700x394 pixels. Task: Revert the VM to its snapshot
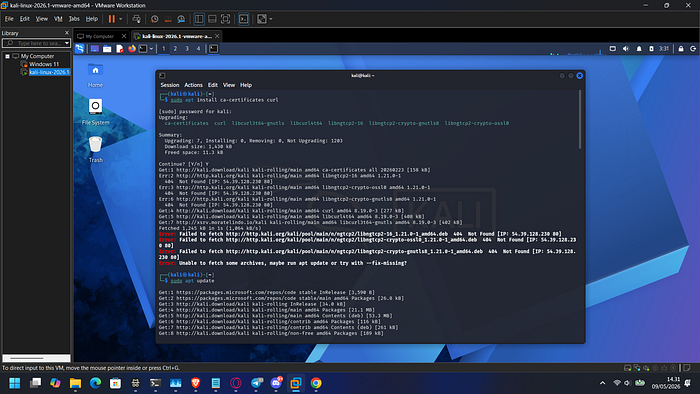click(168, 19)
